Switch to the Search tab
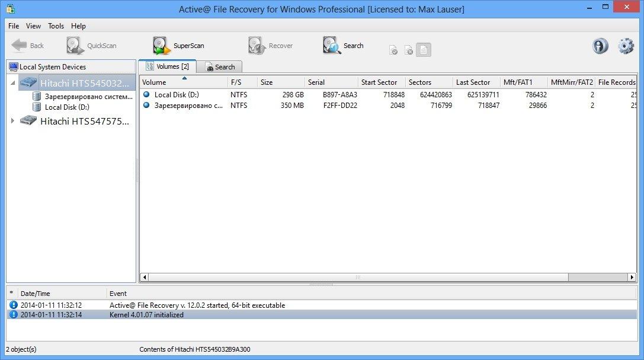The width and height of the screenshot is (644, 360). point(219,67)
